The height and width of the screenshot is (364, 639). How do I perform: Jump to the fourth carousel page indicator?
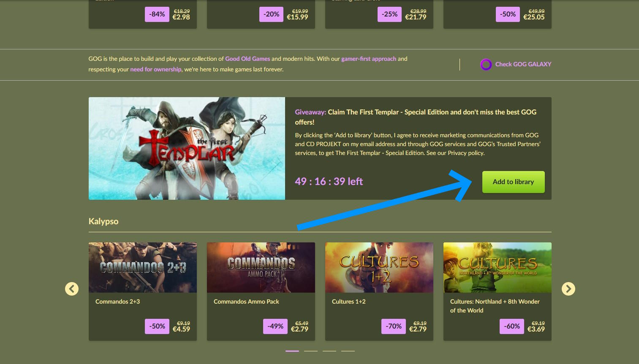348,351
